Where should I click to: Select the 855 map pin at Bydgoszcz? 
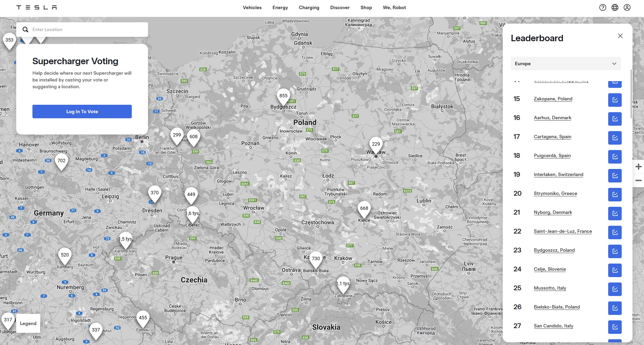coord(283,96)
